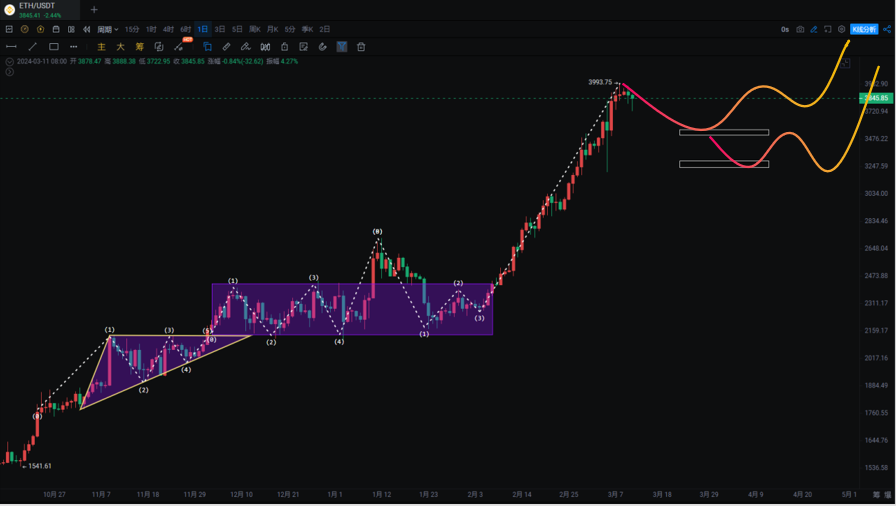Screen dimensions: 896x506
Task: Click the 3476.22 price axis label
Action: click(876, 139)
